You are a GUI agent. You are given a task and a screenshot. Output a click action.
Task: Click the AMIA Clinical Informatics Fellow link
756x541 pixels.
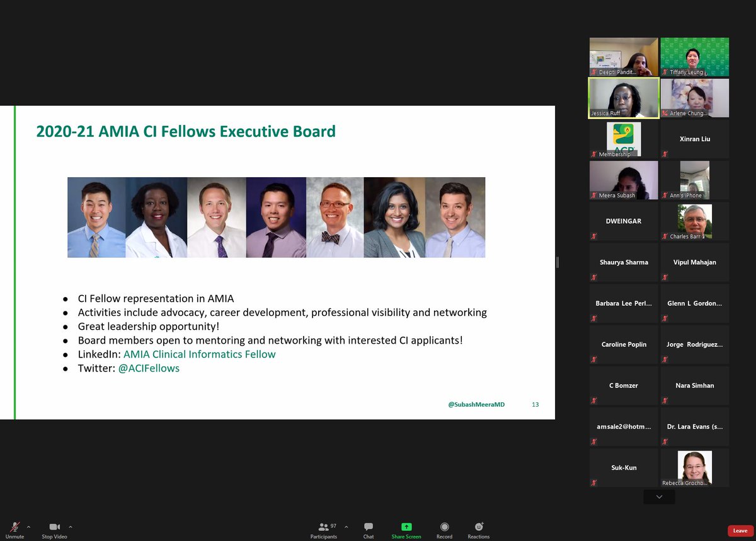[x=200, y=354]
